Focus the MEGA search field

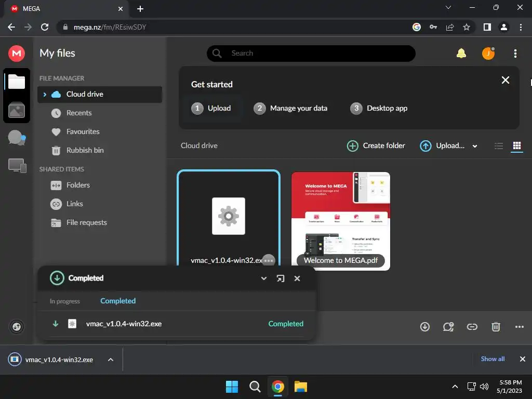tap(311, 54)
